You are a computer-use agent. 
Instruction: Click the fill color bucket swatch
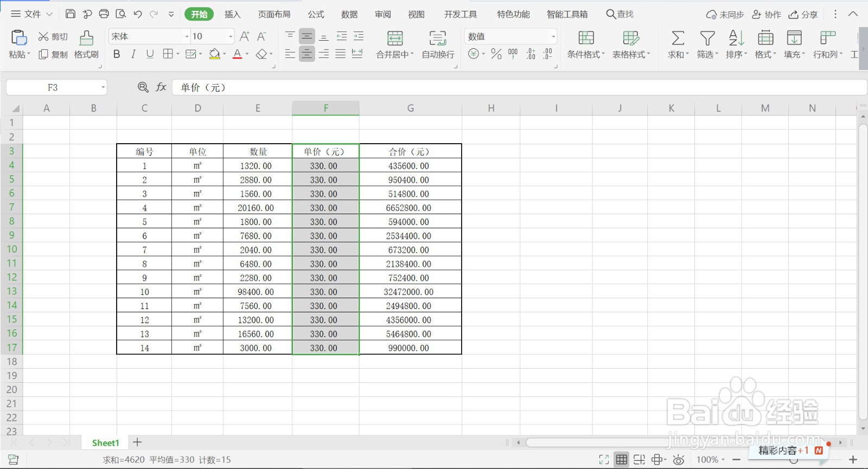click(x=214, y=54)
